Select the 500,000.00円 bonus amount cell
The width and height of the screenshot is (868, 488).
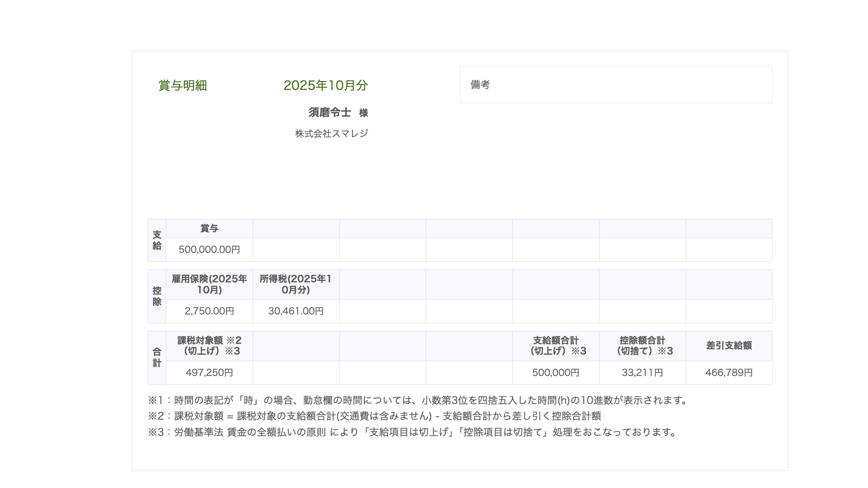(x=209, y=250)
